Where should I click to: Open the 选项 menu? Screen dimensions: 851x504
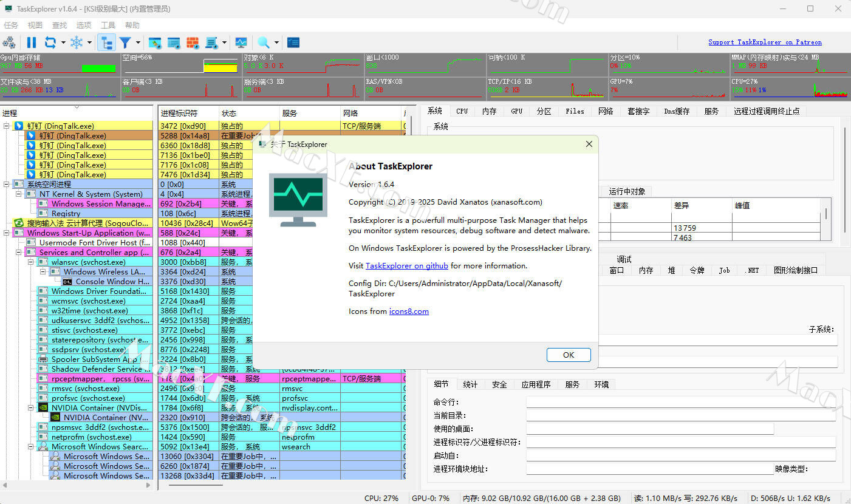[x=84, y=26]
